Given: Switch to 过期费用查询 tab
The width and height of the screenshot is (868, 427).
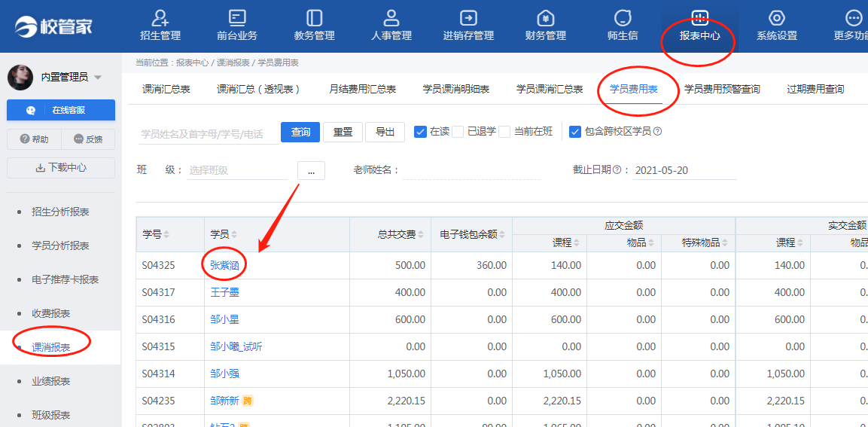Looking at the screenshot, I should point(815,89).
